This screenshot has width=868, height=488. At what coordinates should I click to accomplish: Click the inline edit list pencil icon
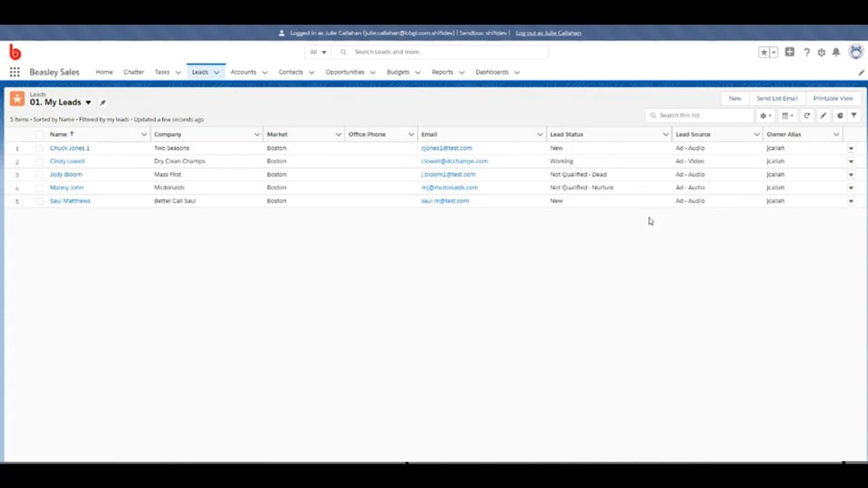pos(823,116)
